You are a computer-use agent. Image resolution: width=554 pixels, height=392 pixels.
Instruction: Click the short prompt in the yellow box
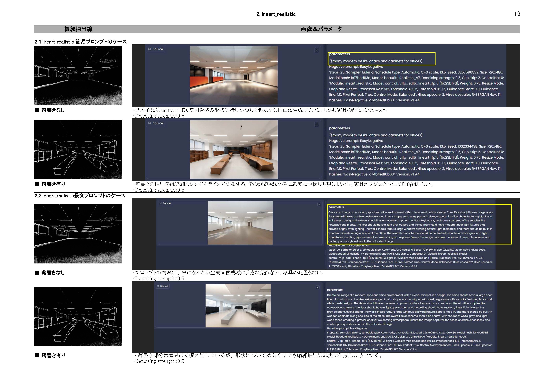[376, 61]
